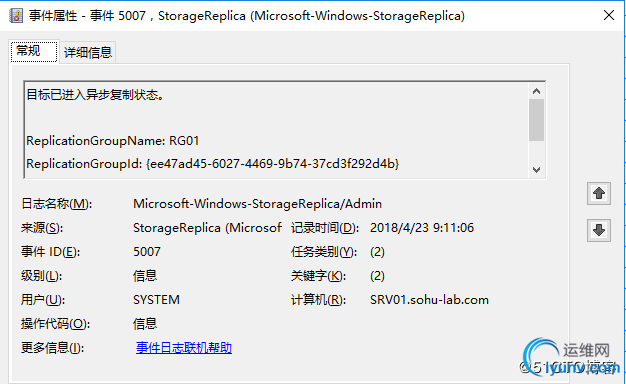Go to the previous event with up arrow button
The height and width of the screenshot is (384, 626).
coord(598,194)
